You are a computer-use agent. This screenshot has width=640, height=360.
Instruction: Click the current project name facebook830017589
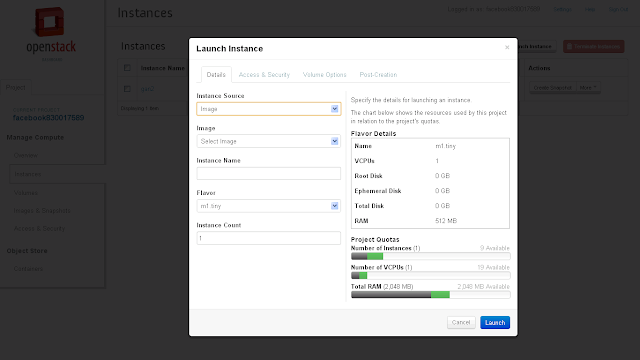pyautogui.click(x=48, y=118)
